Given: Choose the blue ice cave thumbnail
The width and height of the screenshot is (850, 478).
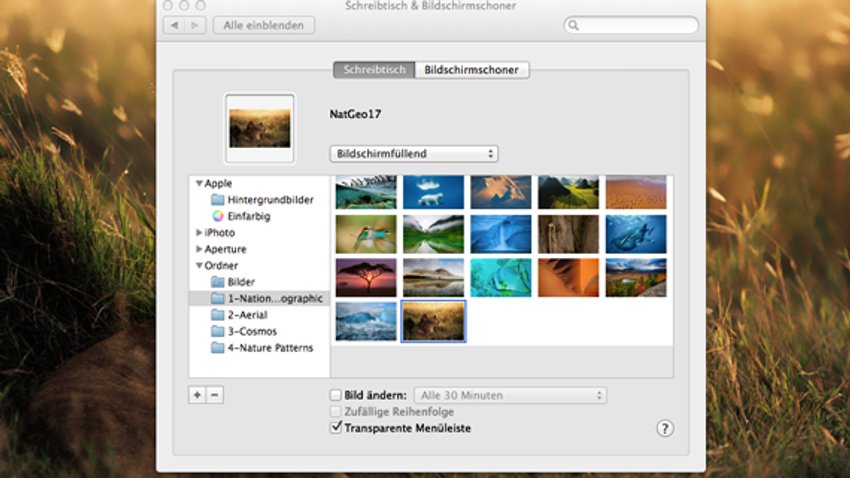Looking at the screenshot, I should click(x=501, y=234).
